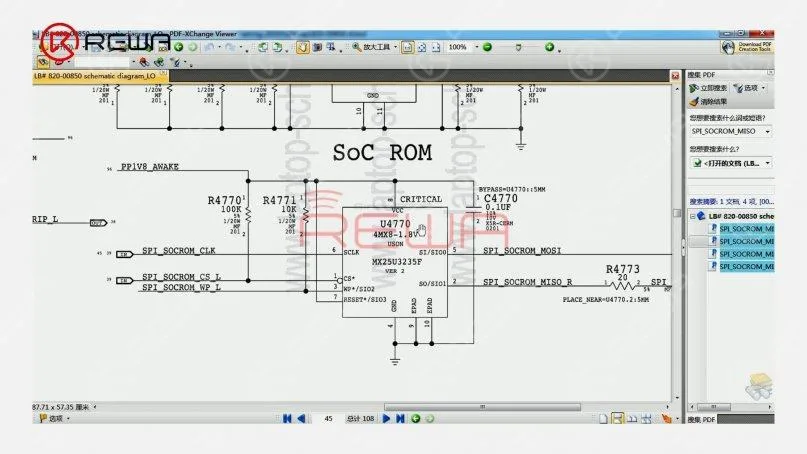Rotate page counterclockwise icon
Image resolution: width=807 pixels, height=454 pixels.
coord(263,47)
